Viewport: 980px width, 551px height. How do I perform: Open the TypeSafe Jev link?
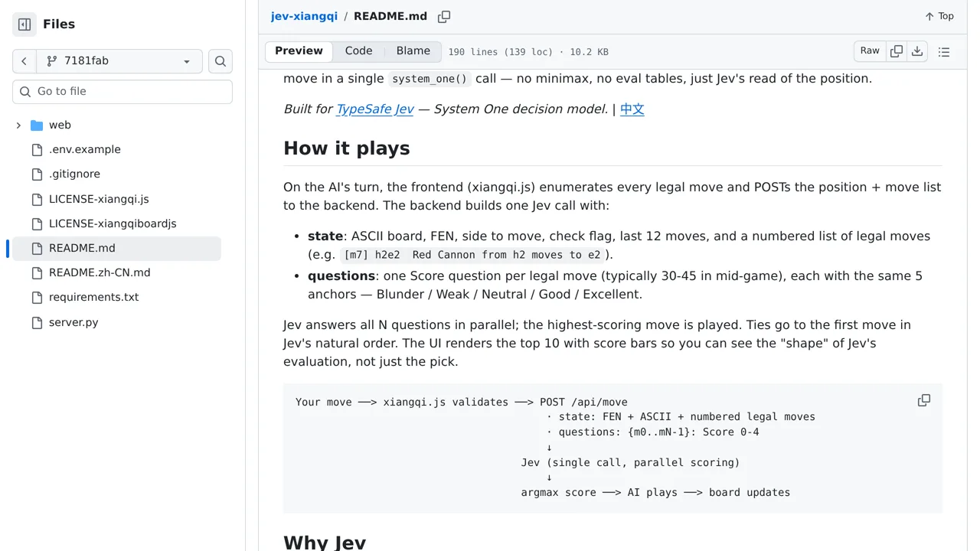click(375, 109)
